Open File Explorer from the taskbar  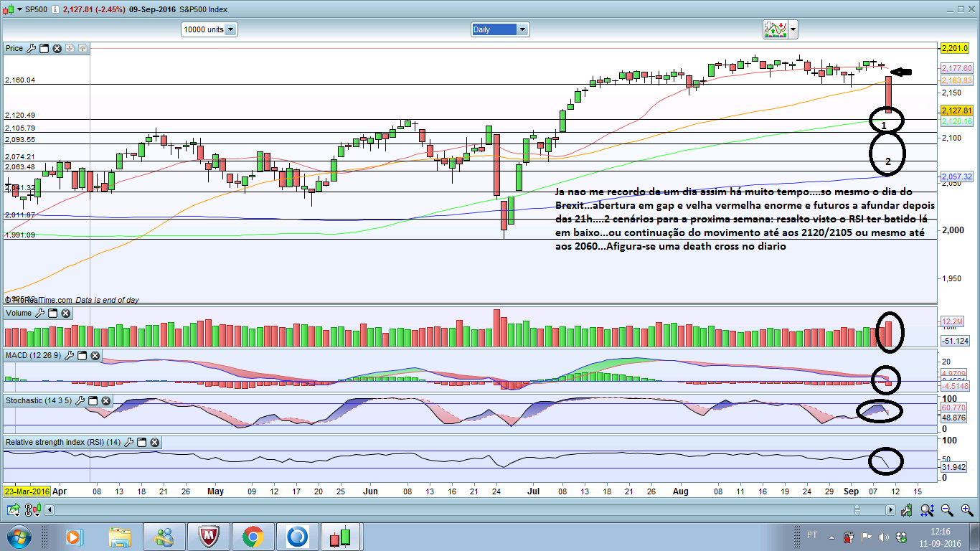coord(120,536)
